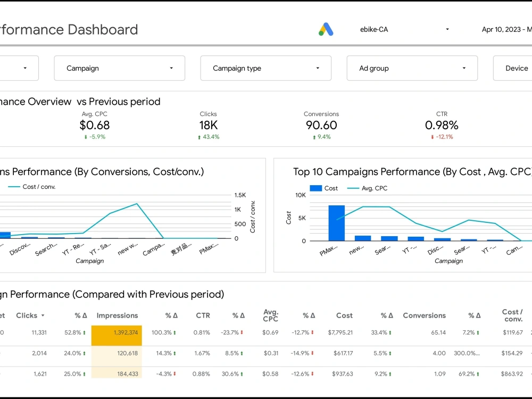Viewport: 532px width, 399px height.
Task: Click the 120,618 impressions cell
Action: (117, 356)
